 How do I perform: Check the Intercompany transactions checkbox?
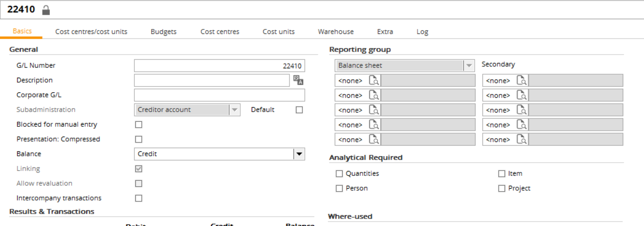(x=139, y=198)
